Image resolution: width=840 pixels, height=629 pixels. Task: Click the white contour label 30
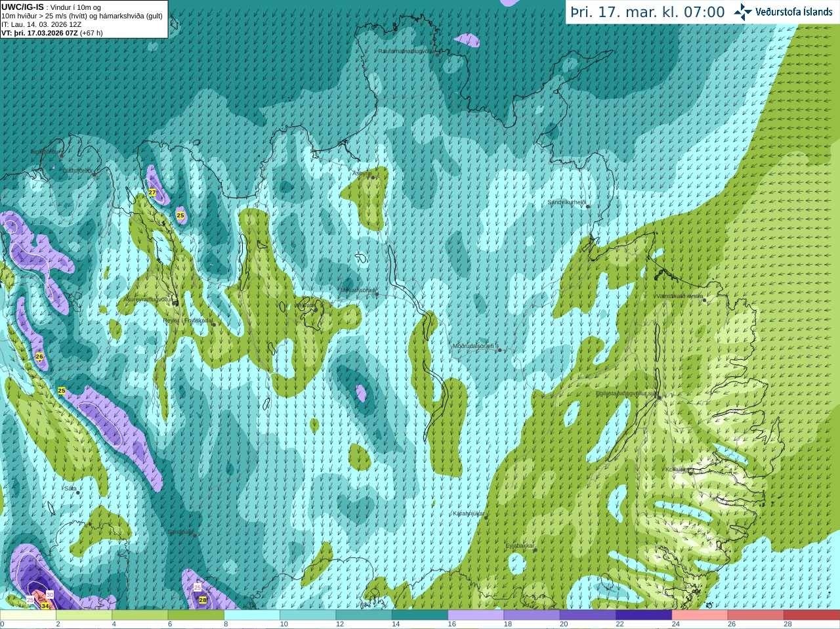(50, 594)
